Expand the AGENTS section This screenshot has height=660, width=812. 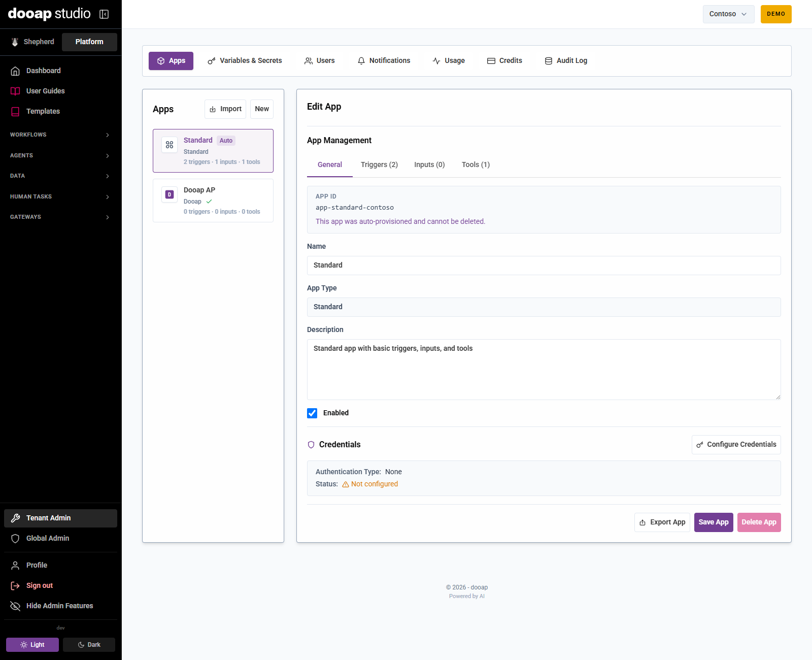[60, 156]
